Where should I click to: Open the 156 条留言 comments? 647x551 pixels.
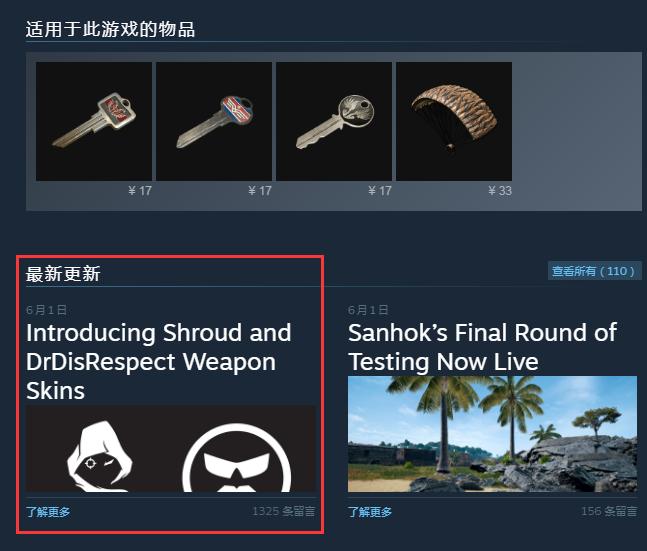coord(609,511)
